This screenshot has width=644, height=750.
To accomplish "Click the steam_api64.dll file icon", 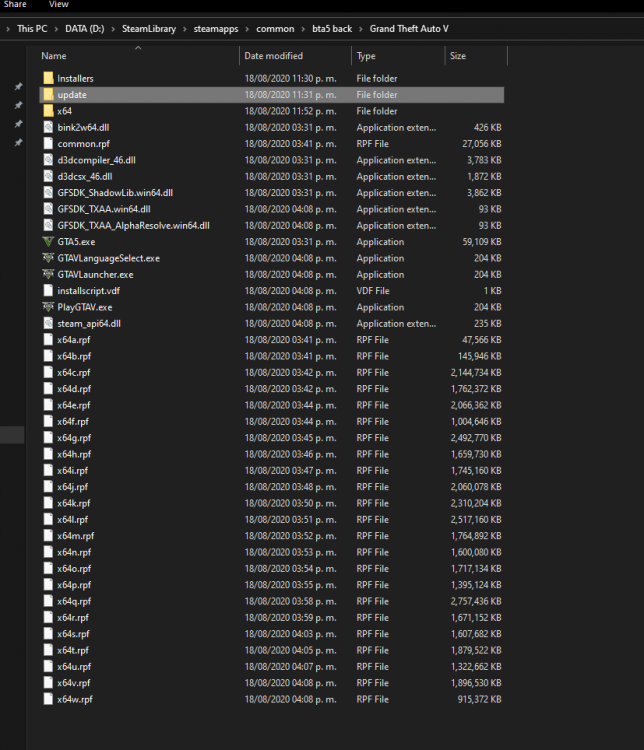I will coord(48,323).
